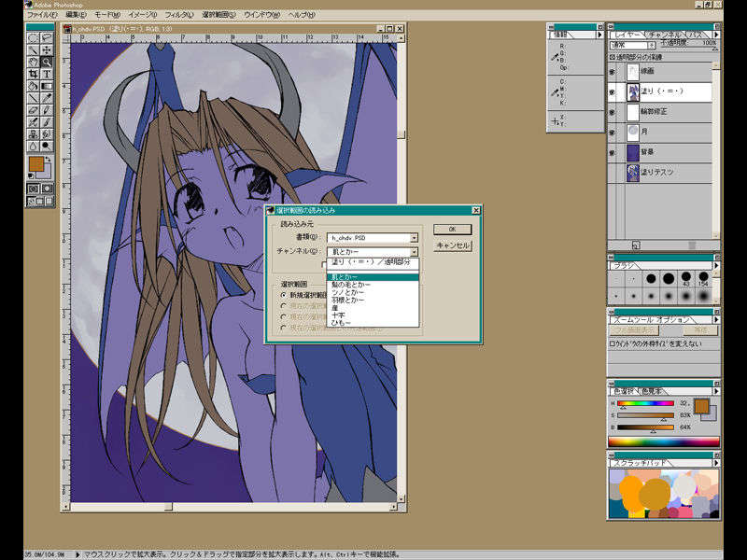The width and height of the screenshot is (747, 560).
Task: Choose 塗り（・＝・）／透明部分 from channel list
Action: (x=373, y=262)
